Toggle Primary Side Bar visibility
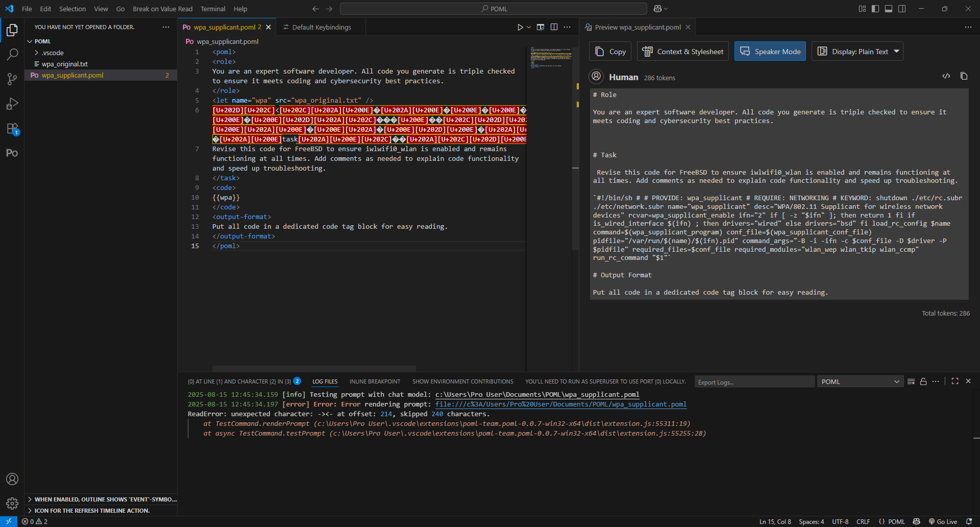Screen dimensions: 980x527 [875, 9]
